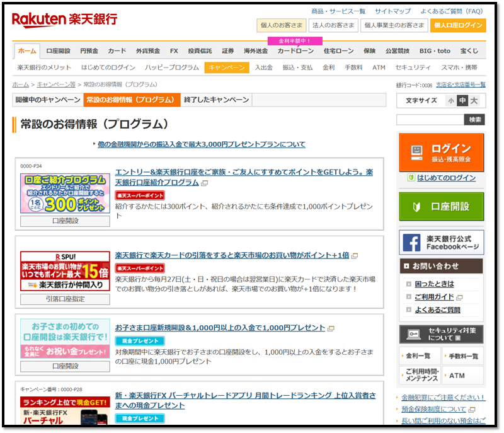Click the external-link icon after ポイント+1倍 link
The image size is (504, 433).
click(355, 256)
